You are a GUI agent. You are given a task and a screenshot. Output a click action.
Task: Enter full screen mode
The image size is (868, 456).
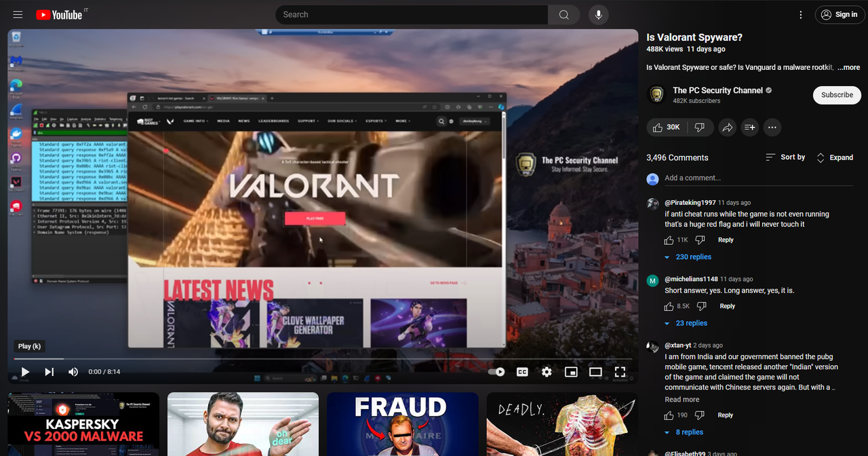[x=620, y=372]
